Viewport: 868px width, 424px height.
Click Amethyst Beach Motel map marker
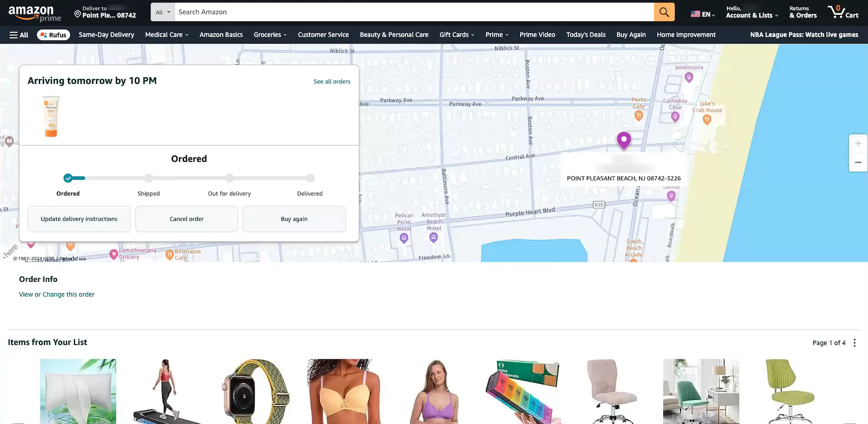[x=434, y=238]
